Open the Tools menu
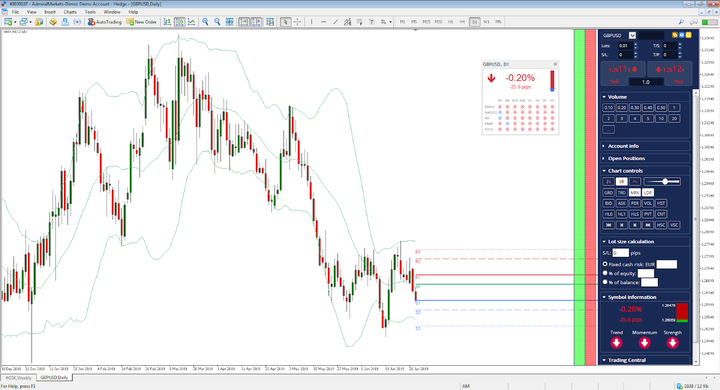 pyautogui.click(x=90, y=12)
